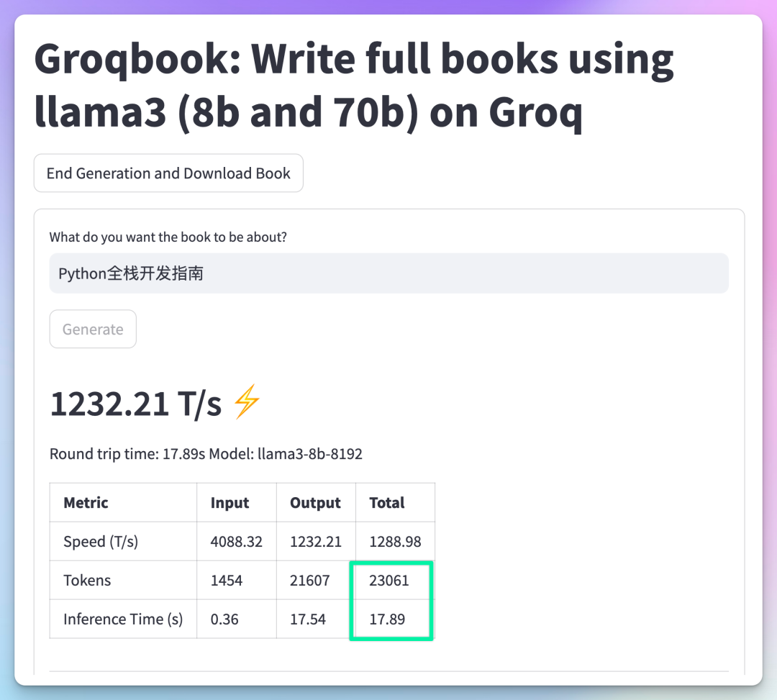Click 'What do you want the book to be about?' label

pyautogui.click(x=168, y=237)
